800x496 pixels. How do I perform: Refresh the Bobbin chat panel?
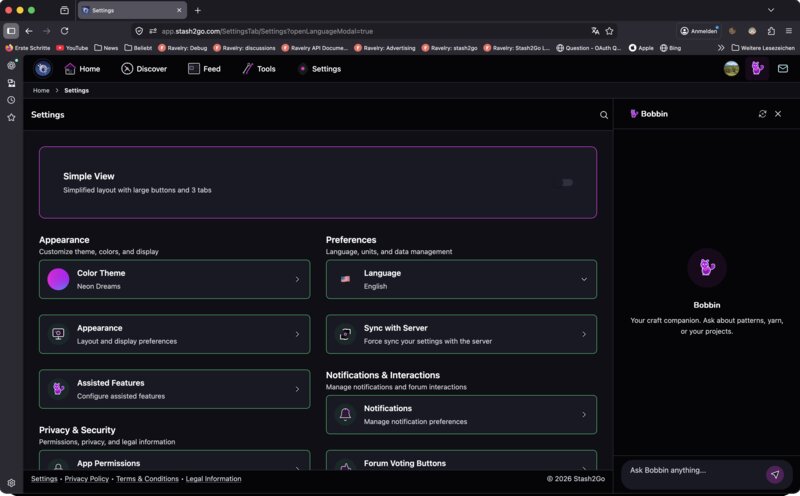(762, 114)
